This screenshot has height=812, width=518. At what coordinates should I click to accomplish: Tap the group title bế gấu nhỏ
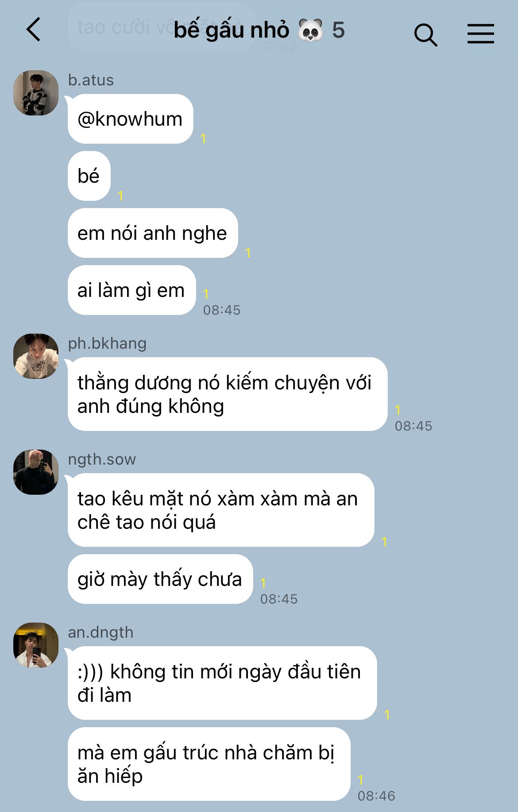pyautogui.click(x=232, y=30)
